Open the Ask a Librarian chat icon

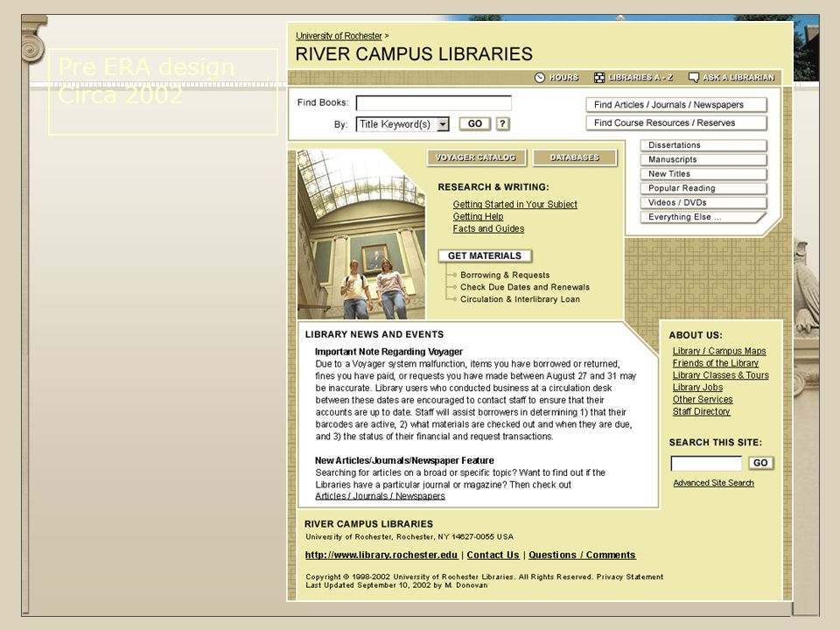693,78
